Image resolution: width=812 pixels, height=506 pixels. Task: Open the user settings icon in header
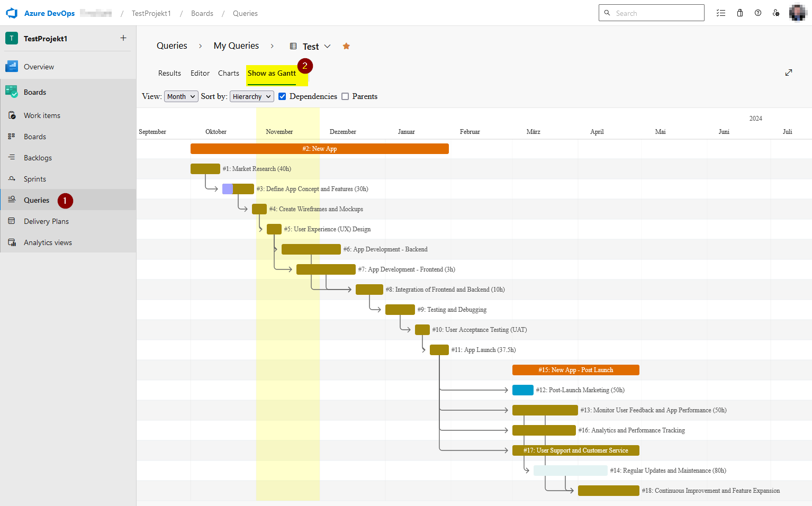click(776, 13)
